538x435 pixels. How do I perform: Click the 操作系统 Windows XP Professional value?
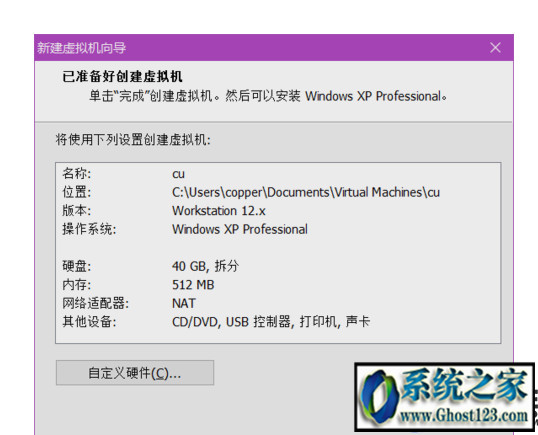(240, 229)
